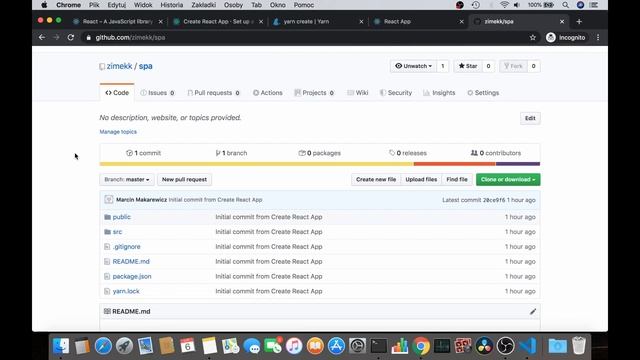Open the public folder
Image resolution: width=640 pixels, height=360 pixels.
click(x=122, y=217)
